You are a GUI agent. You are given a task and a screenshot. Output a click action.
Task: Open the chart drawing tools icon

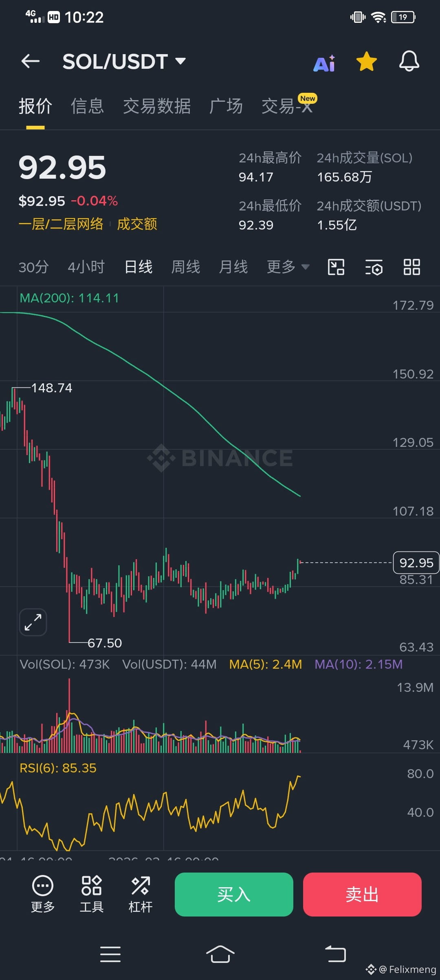(x=337, y=267)
